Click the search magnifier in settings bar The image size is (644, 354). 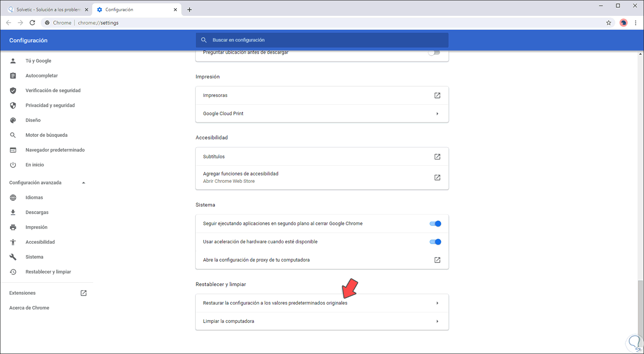point(204,40)
